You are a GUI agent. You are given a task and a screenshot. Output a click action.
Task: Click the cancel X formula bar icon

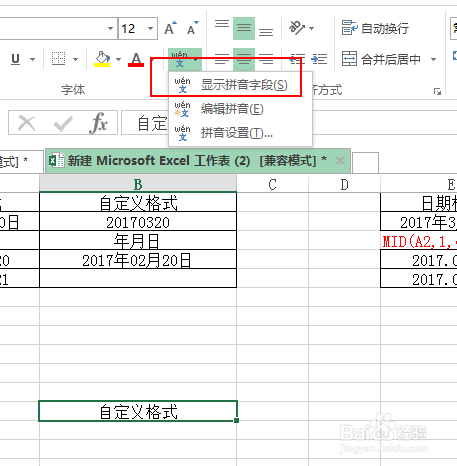27,123
